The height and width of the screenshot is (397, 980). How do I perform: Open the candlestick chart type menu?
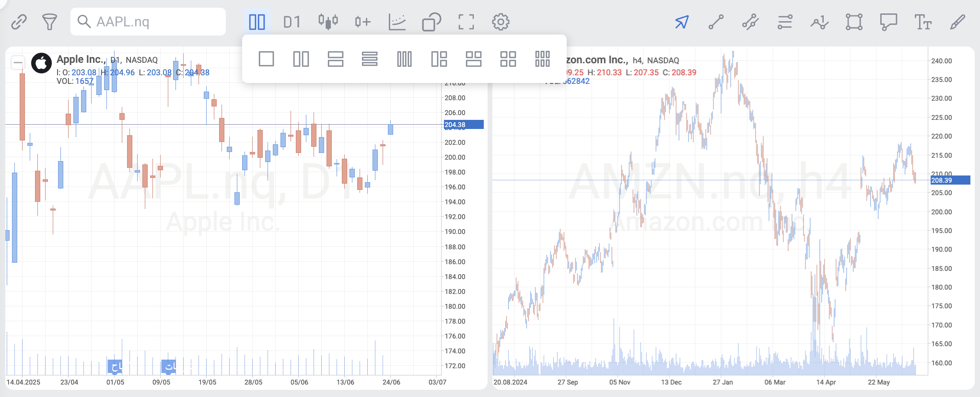pyautogui.click(x=328, y=22)
